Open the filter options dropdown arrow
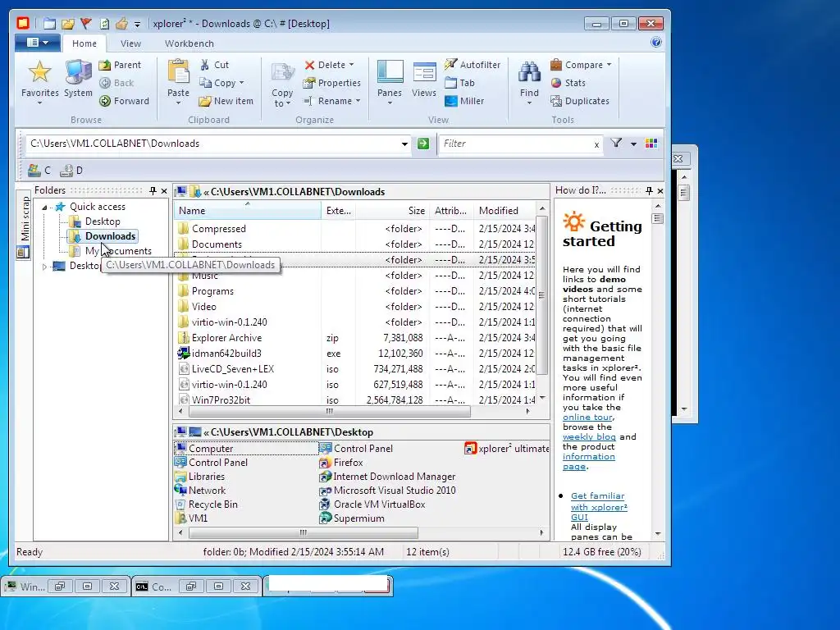The height and width of the screenshot is (630, 840). [x=633, y=144]
